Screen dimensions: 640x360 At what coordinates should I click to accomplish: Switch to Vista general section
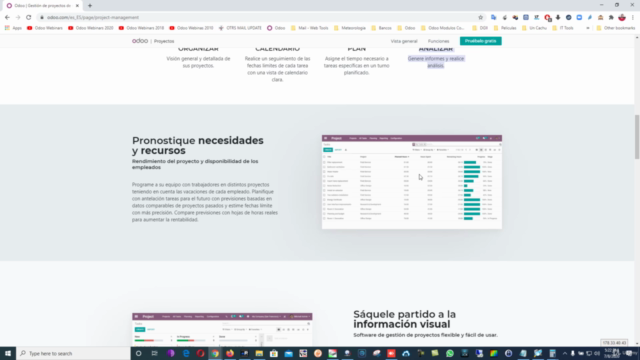point(404,41)
